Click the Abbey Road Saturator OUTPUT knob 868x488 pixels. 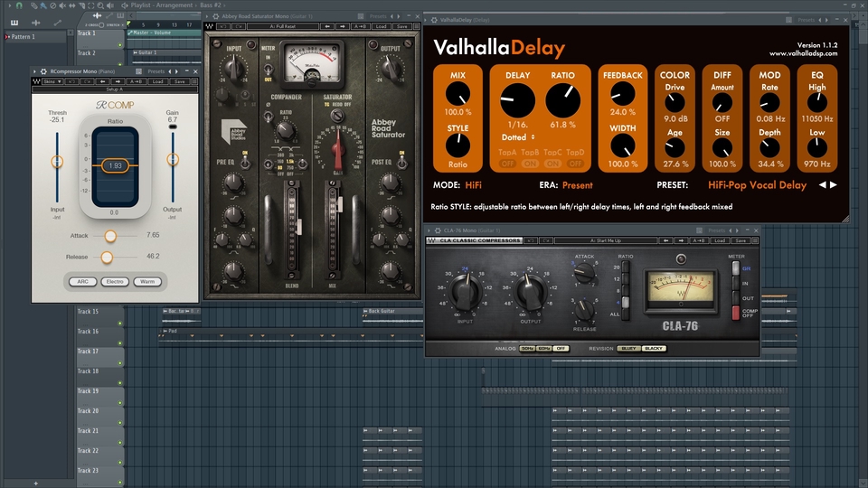(x=391, y=68)
